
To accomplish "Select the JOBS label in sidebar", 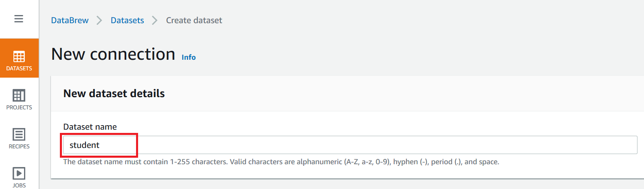I will pyautogui.click(x=19, y=185).
